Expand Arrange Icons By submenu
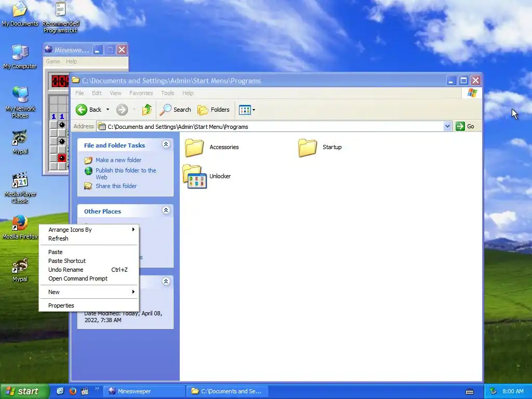532x399 pixels. coord(89,230)
